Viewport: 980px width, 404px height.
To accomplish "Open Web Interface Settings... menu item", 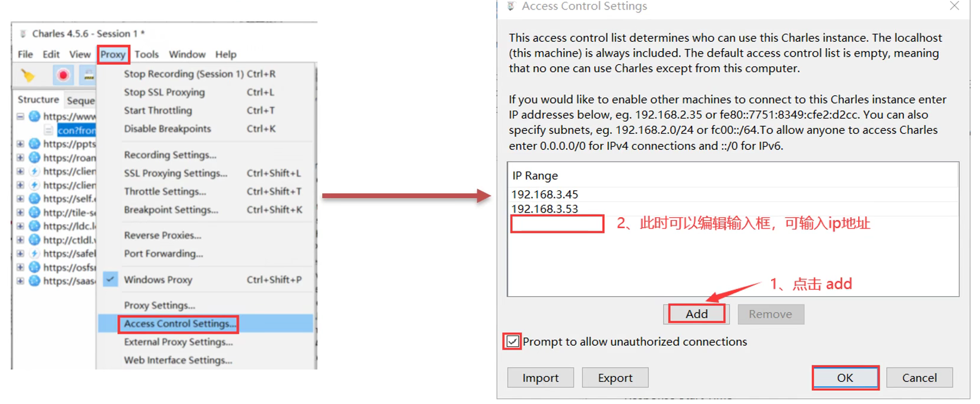I will coord(206,360).
